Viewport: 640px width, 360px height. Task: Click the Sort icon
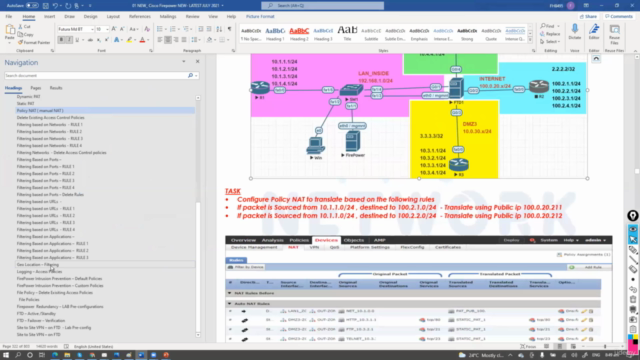pyautogui.click(x=219, y=29)
